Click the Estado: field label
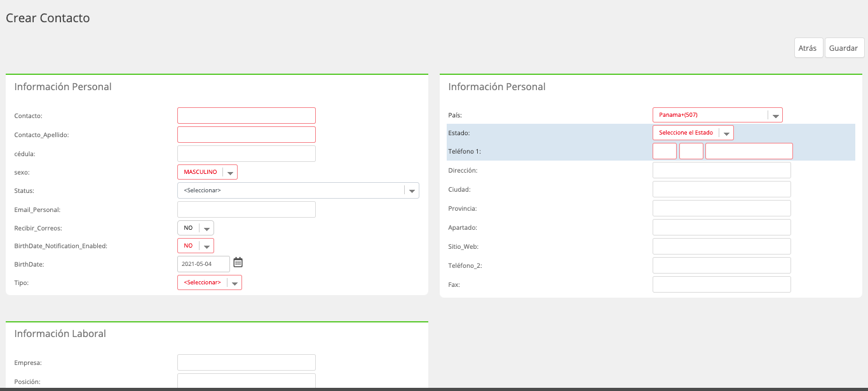Viewport: 868px width, 391px height. coord(459,133)
